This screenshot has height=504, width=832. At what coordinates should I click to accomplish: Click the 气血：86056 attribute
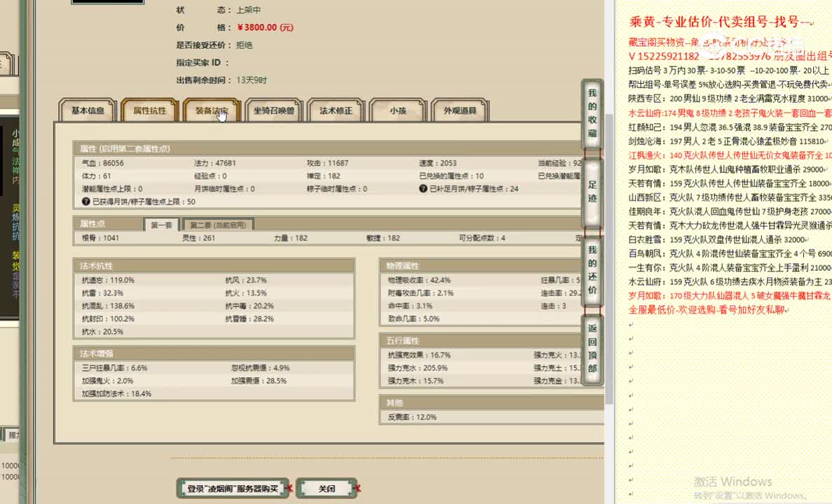(103, 163)
